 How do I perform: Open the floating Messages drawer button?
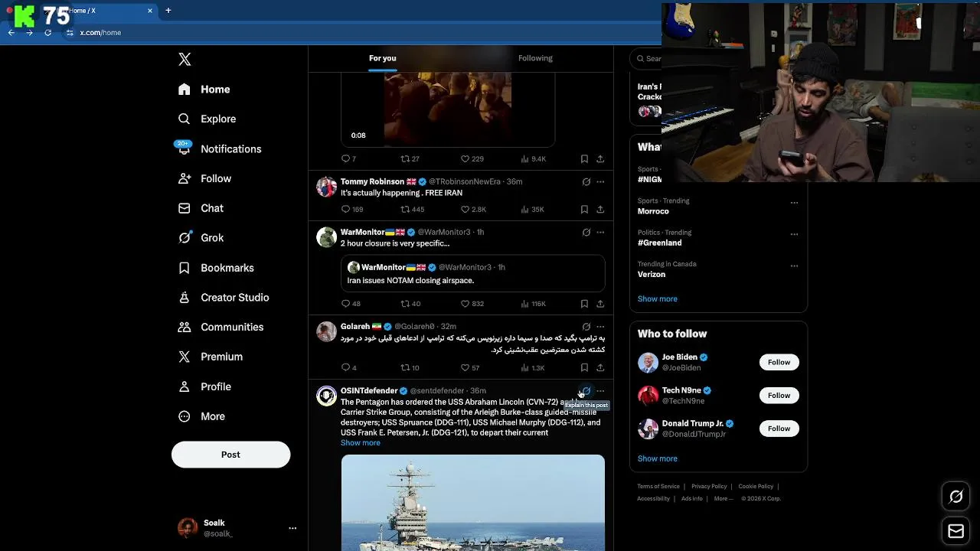(x=955, y=531)
